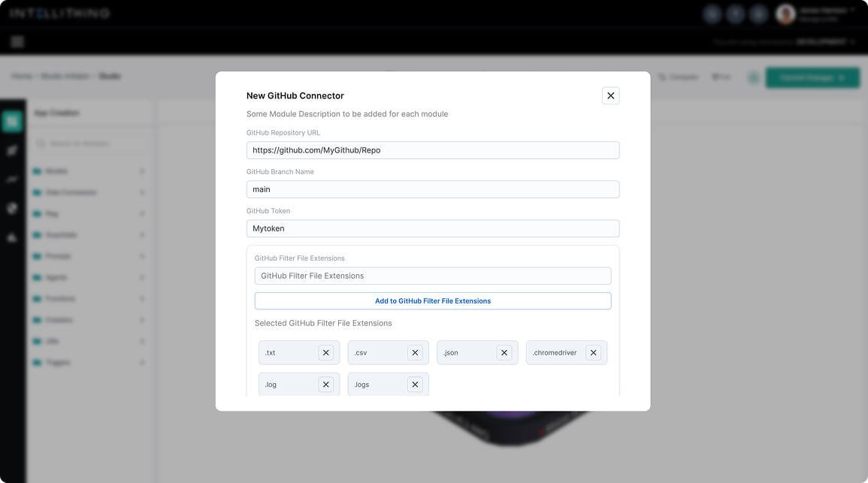
Task: Close the New GitHub Connector dialog
Action: click(x=610, y=95)
